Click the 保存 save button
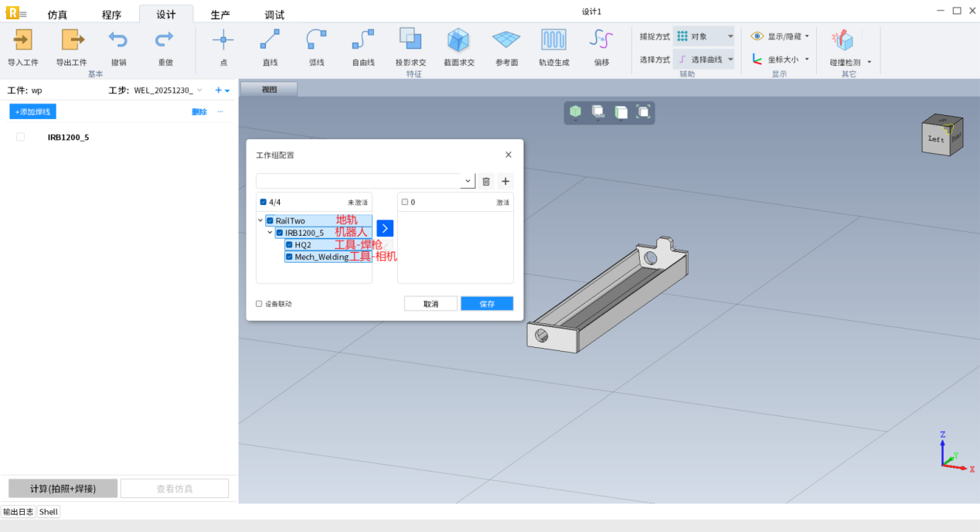 pyautogui.click(x=487, y=304)
